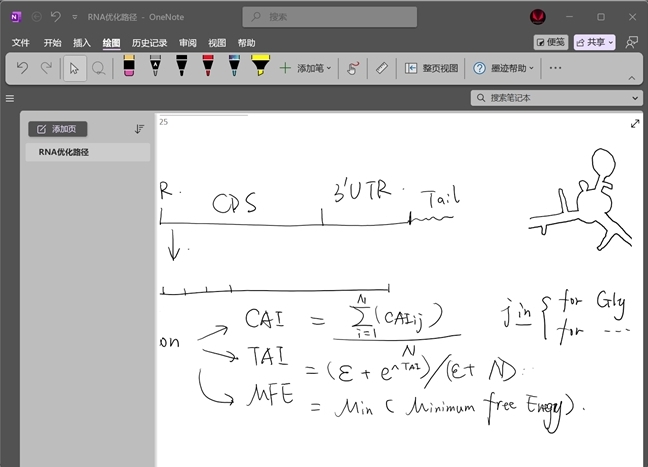Toggle the navigation pane hamburger

10,98
